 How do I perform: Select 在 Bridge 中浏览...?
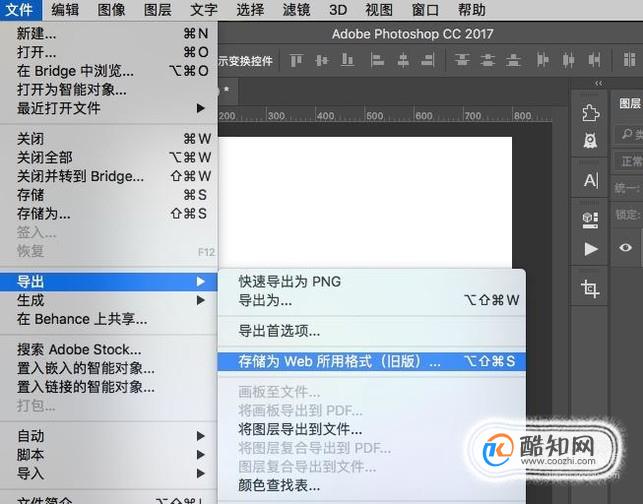pyautogui.click(x=109, y=71)
